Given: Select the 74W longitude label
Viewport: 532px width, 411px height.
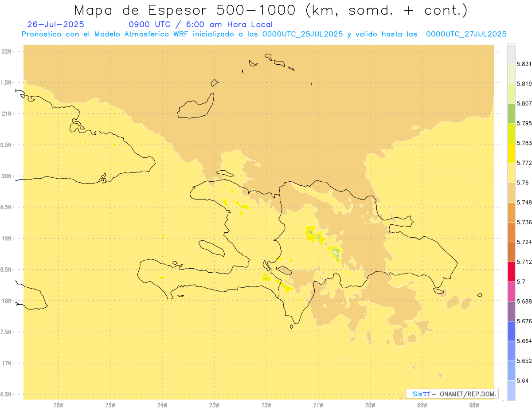Looking at the screenshot, I should 162,406.
